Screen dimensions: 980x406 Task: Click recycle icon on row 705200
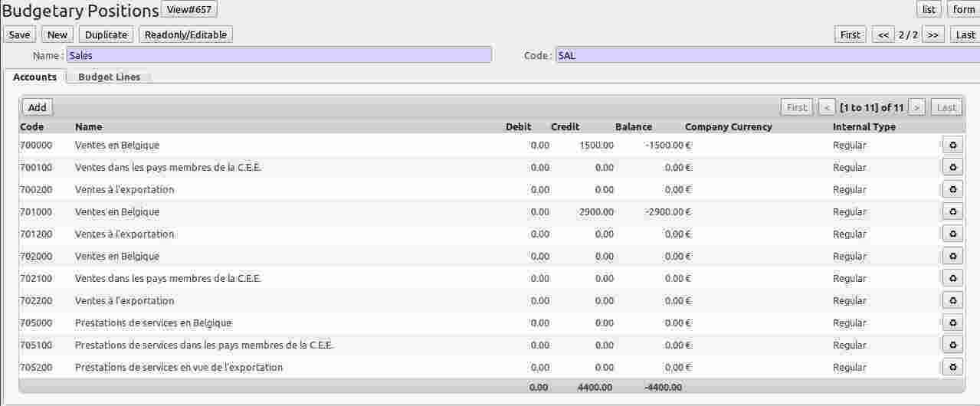click(x=952, y=368)
